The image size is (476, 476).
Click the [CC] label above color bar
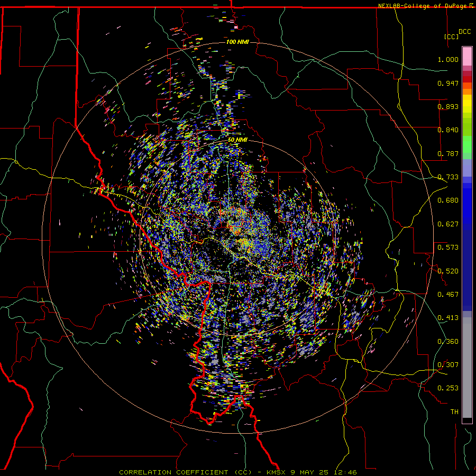click(451, 36)
